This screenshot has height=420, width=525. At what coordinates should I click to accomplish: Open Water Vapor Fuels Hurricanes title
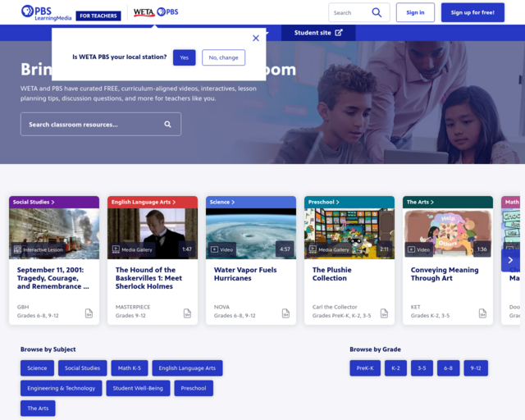[x=245, y=274]
